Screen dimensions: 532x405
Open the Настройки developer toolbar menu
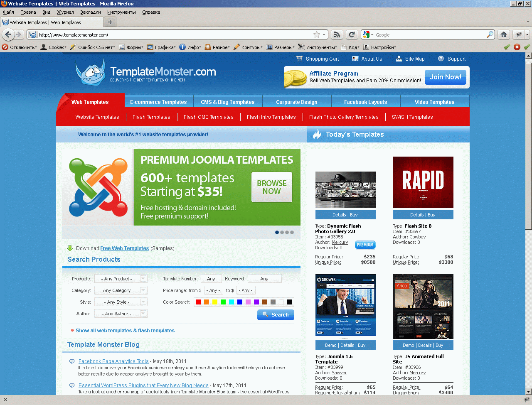point(380,47)
